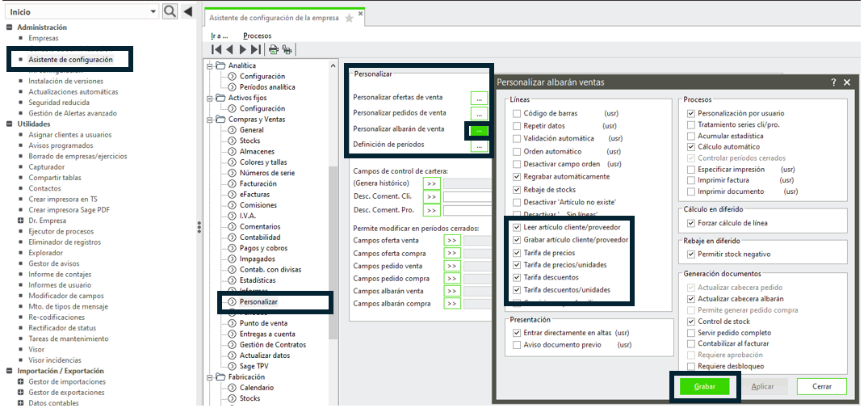868x408 pixels.
Task: Collapse the Administración section
Action: click(9, 27)
